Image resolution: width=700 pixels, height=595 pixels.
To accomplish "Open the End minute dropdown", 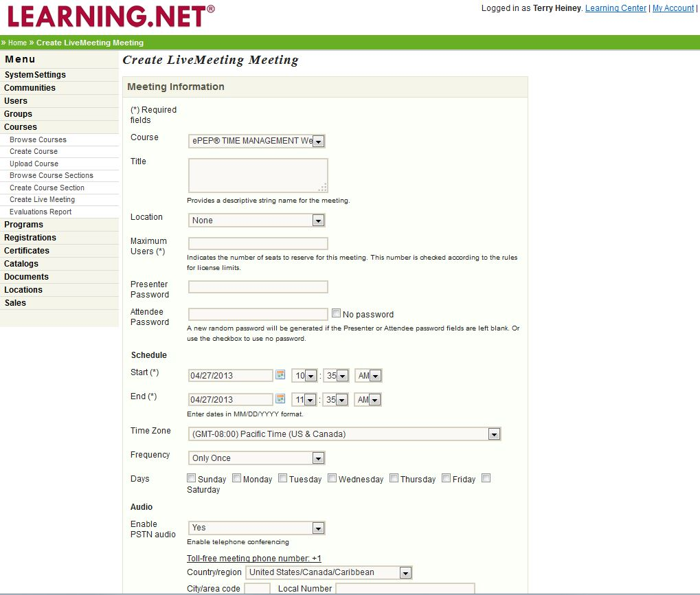I will point(336,400).
